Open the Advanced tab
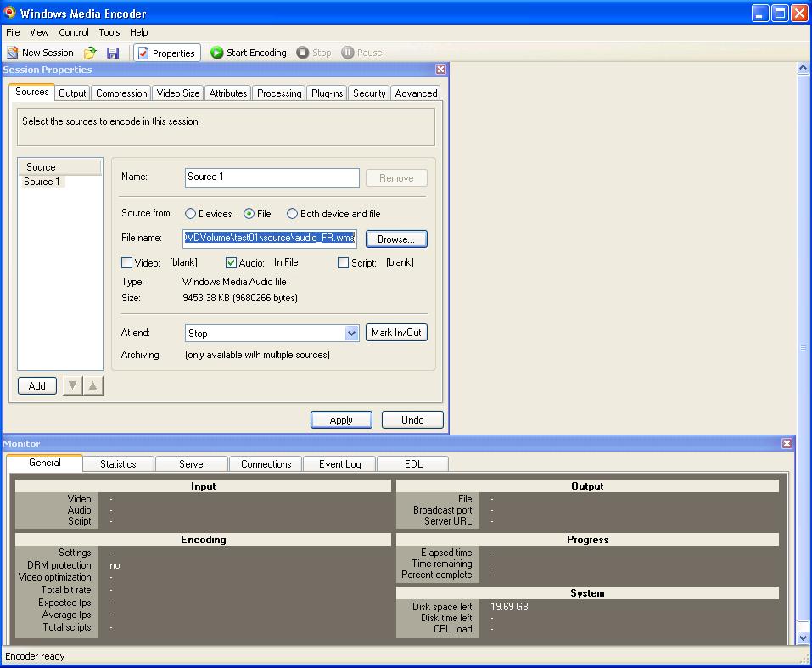 coord(416,93)
